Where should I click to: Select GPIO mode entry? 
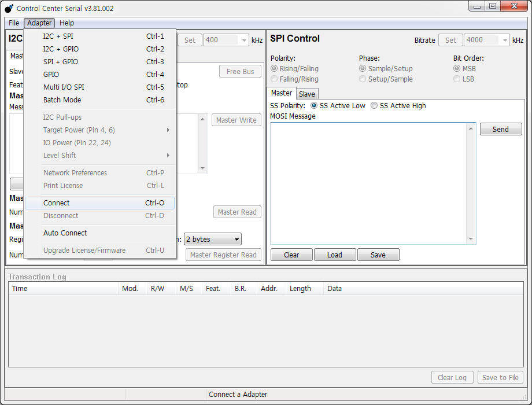99,74
